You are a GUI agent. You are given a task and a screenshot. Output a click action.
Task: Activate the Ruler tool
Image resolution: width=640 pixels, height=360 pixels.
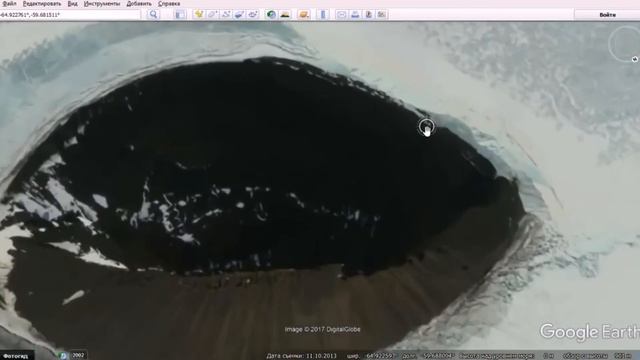click(x=323, y=15)
